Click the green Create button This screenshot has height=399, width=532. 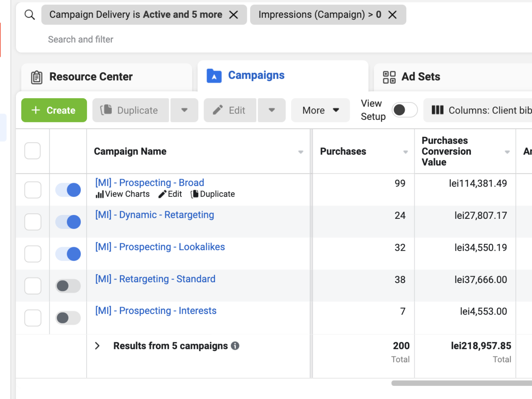point(54,110)
